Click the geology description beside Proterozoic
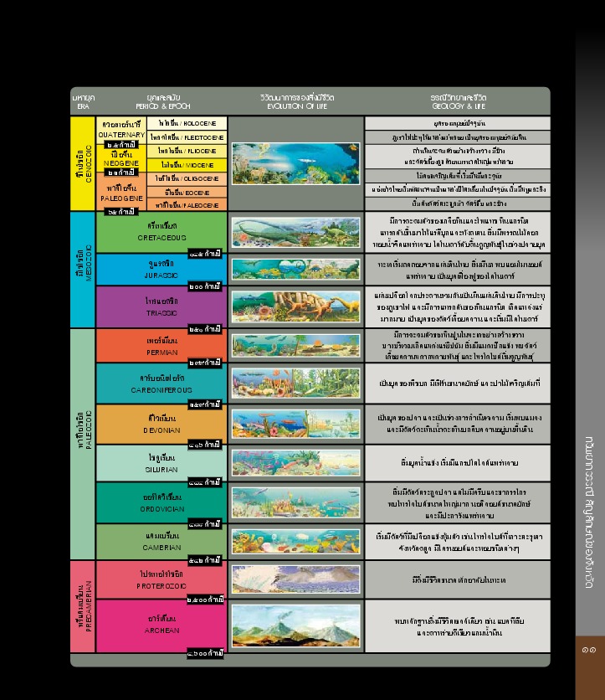This screenshot has width=605, height=700. click(458, 579)
